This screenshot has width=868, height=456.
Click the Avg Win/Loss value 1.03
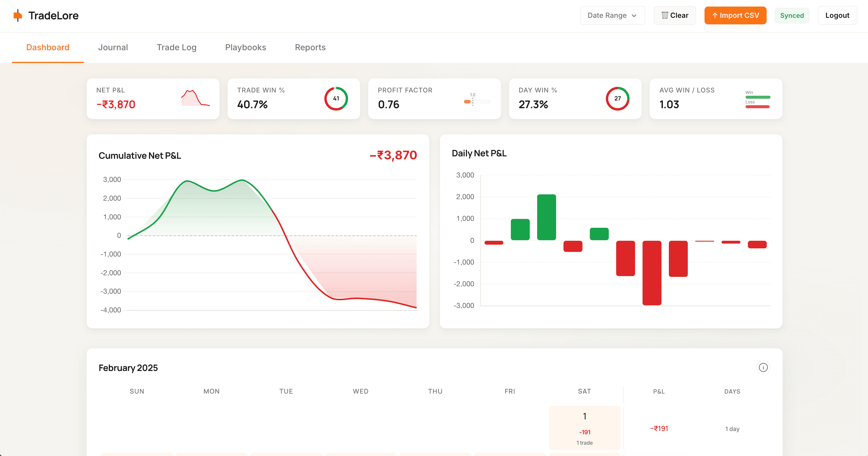click(669, 104)
